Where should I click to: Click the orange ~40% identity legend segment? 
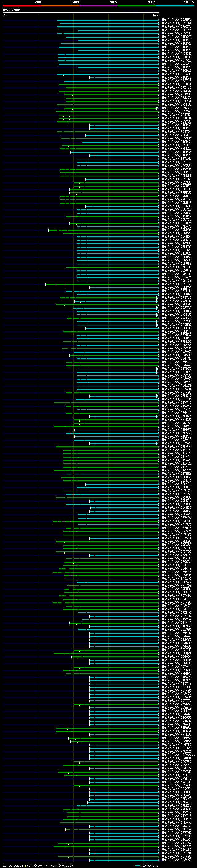click(60, 6)
